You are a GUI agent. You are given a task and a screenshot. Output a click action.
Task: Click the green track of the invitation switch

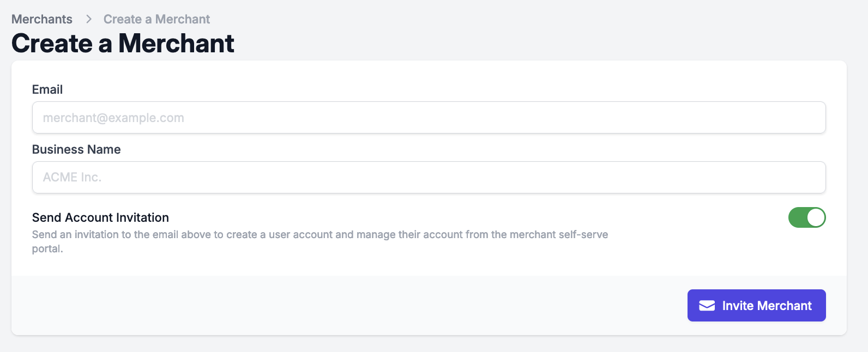coord(797,217)
